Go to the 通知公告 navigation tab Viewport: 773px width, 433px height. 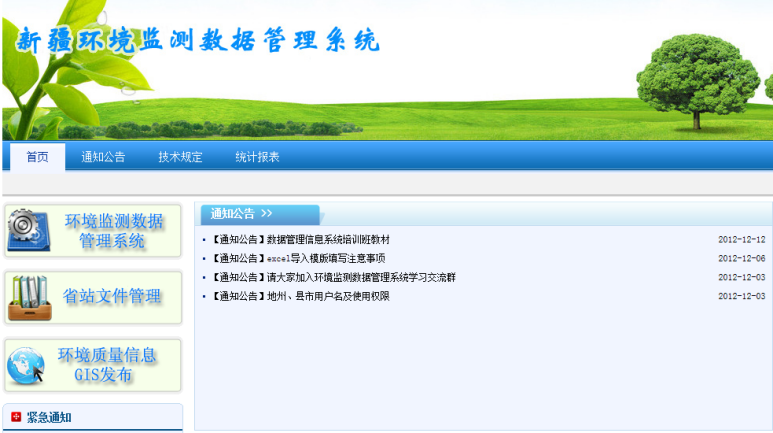[x=103, y=157]
